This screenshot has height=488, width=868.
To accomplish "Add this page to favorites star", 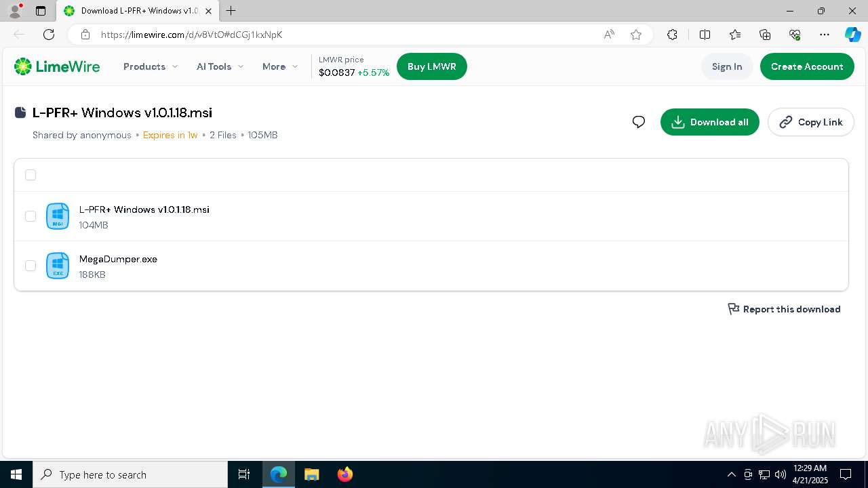I will pyautogui.click(x=636, y=35).
